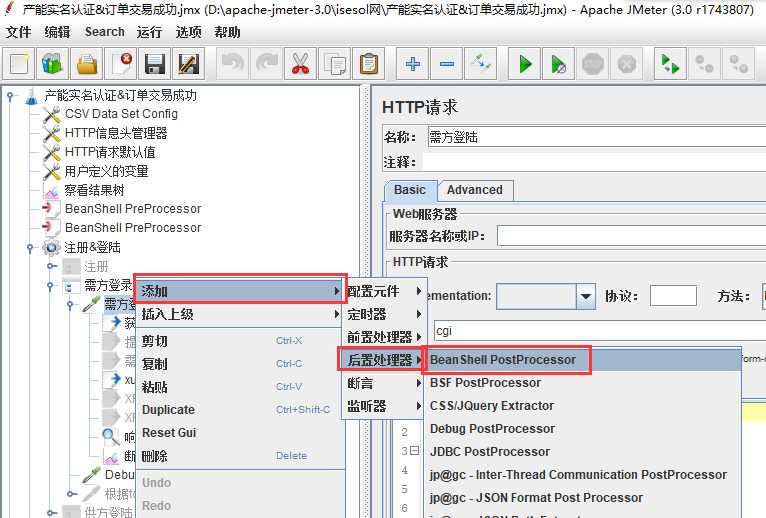
Task: Select 注册&登陆 thread group node
Action: (x=92, y=247)
